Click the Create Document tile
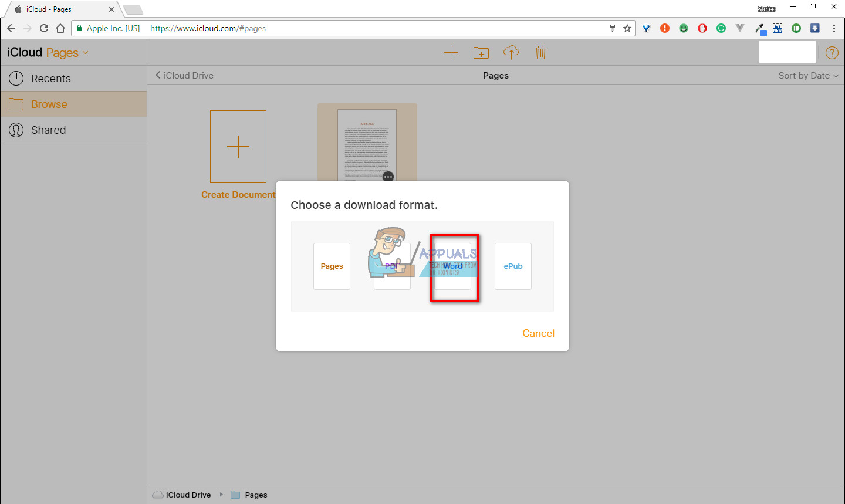 coord(238,147)
